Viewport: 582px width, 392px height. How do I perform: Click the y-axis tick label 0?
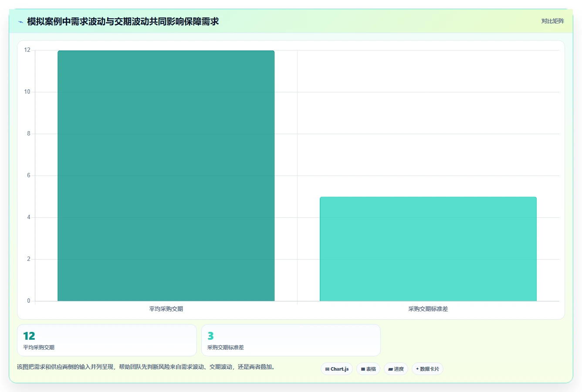pyautogui.click(x=29, y=301)
